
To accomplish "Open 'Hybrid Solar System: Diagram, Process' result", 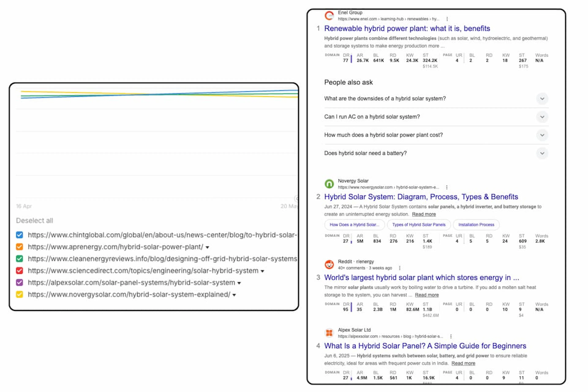I will (x=421, y=197).
